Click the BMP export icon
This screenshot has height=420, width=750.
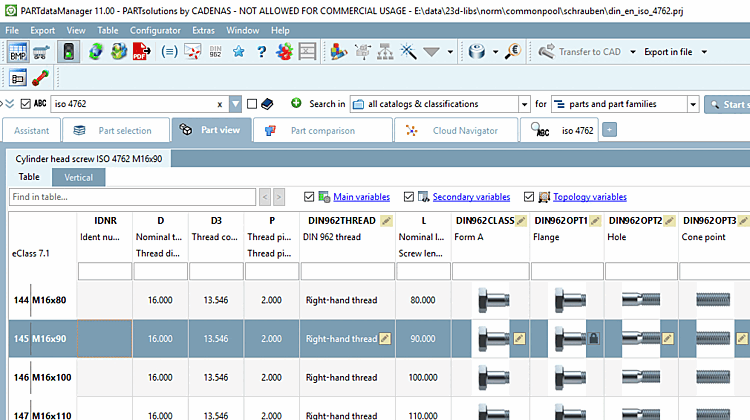(x=19, y=52)
